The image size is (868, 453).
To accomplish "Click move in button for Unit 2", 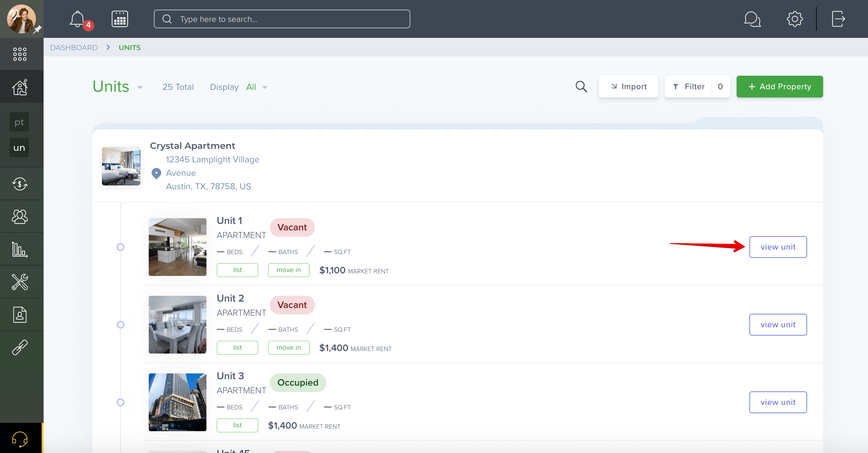I will 288,347.
